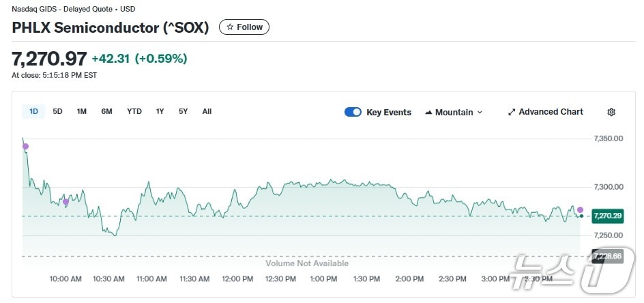Show the YTD chart range
The image size is (644, 303).
pos(134,111)
